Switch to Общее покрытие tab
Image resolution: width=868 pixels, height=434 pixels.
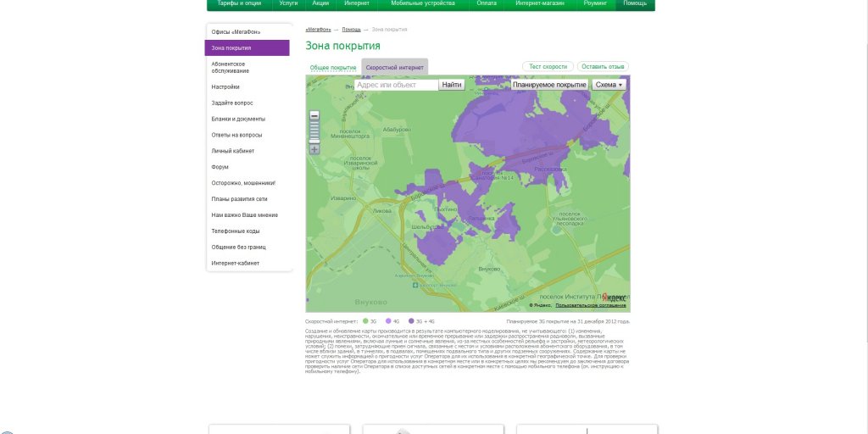point(332,68)
